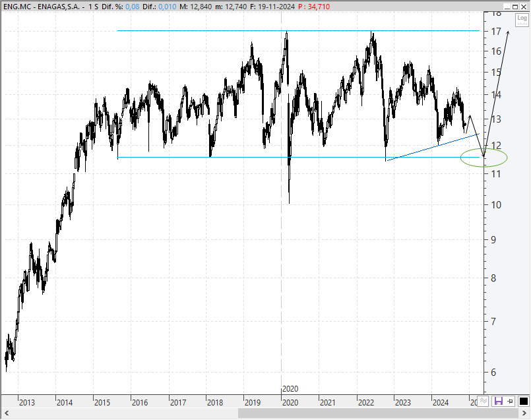
Task: Click the pin icon next to save
Action: click(511, 402)
